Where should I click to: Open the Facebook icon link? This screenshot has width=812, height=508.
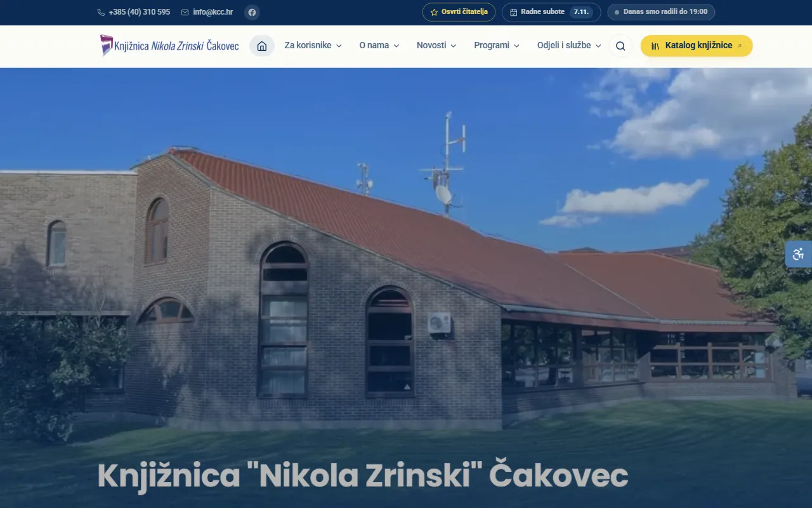252,12
